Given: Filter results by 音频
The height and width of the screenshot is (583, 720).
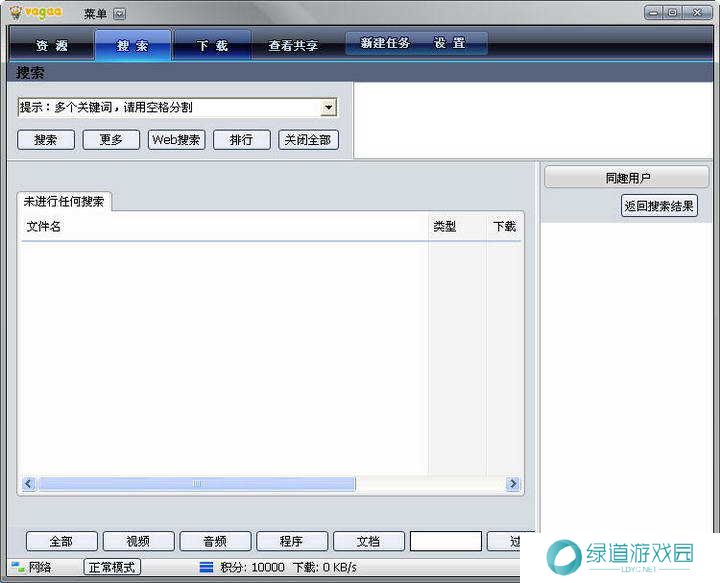Looking at the screenshot, I should [215, 541].
